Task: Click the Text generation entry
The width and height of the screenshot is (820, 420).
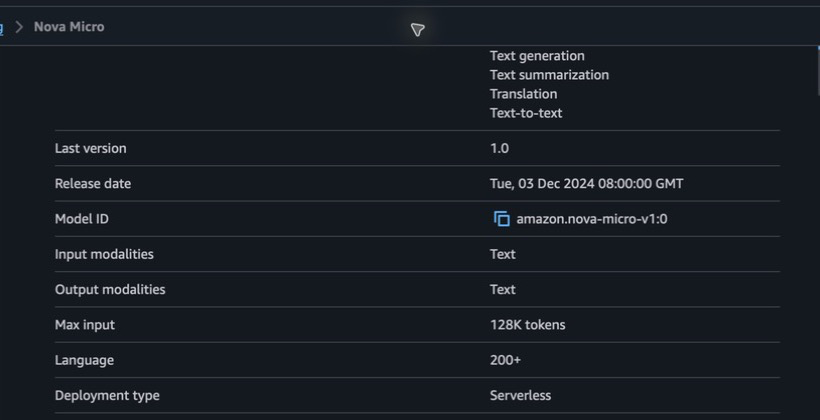Action: (x=537, y=55)
